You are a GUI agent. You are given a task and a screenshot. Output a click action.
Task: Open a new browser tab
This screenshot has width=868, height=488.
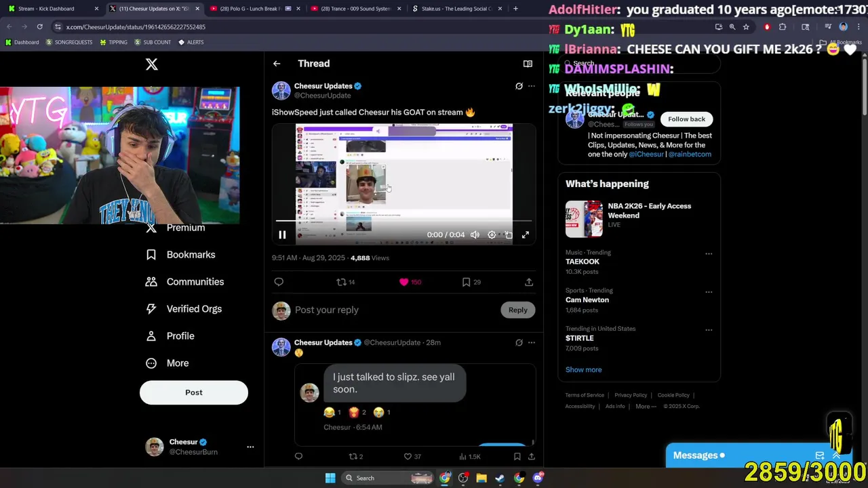coord(515,9)
